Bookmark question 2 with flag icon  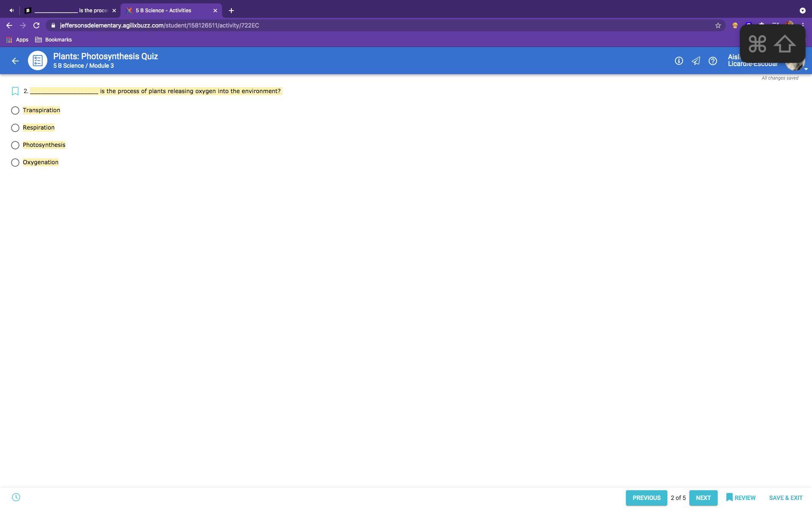(15, 91)
